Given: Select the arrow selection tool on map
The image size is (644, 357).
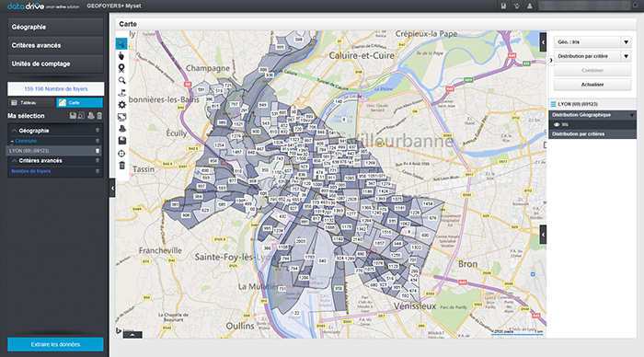Looking at the screenshot, I should coord(121,43).
